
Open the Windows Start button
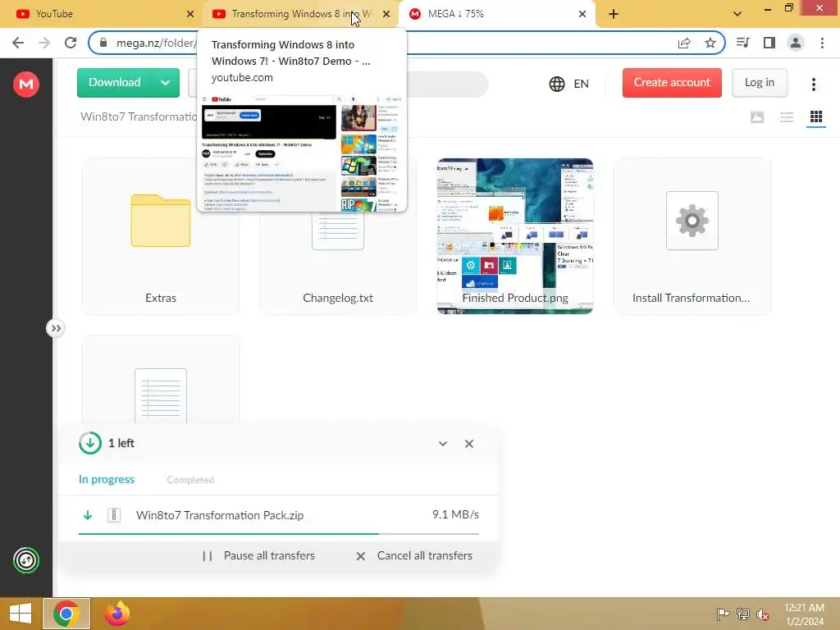coord(21,614)
